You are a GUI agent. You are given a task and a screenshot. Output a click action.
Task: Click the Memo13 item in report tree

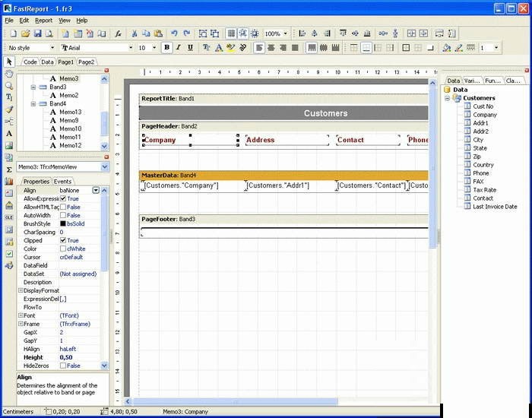pos(71,112)
